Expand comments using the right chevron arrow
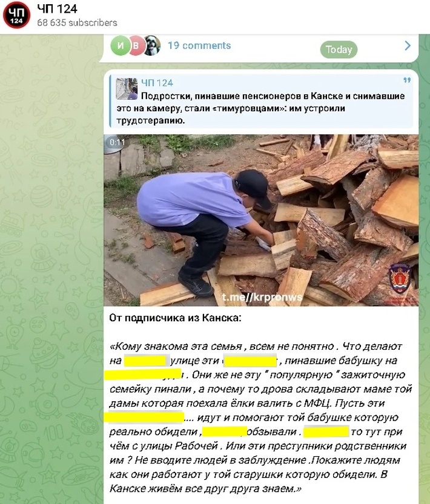Image resolution: width=430 pixels, height=504 pixels. [408, 45]
